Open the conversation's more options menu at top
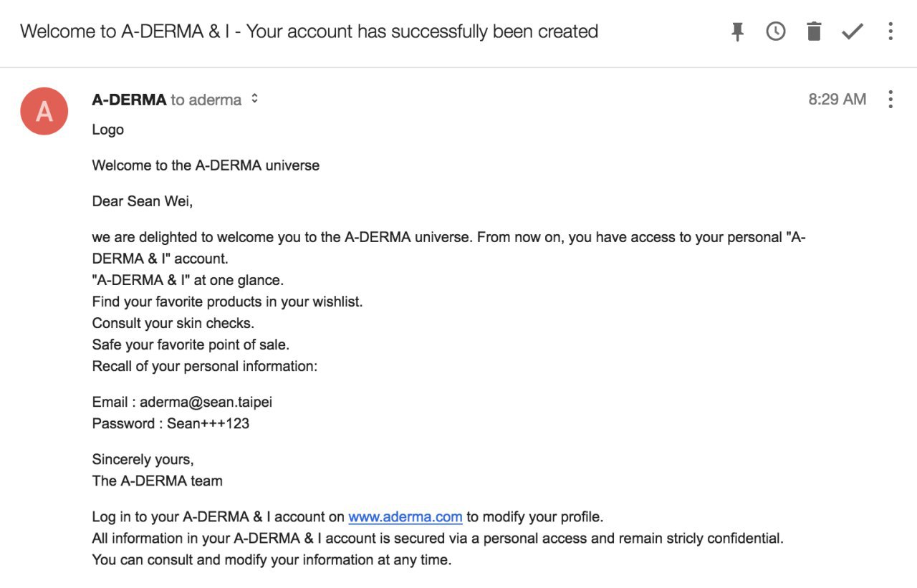Viewport: 917px width, 588px height. pyautogui.click(x=890, y=32)
